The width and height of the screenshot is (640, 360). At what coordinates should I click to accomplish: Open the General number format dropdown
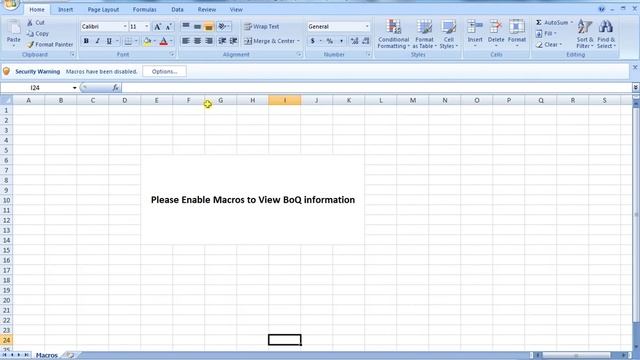tap(367, 27)
